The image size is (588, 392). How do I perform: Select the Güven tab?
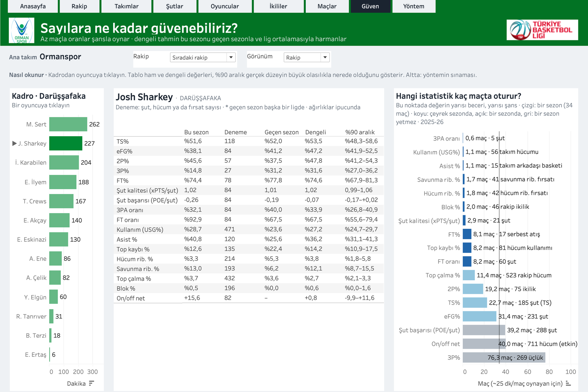pos(370,6)
